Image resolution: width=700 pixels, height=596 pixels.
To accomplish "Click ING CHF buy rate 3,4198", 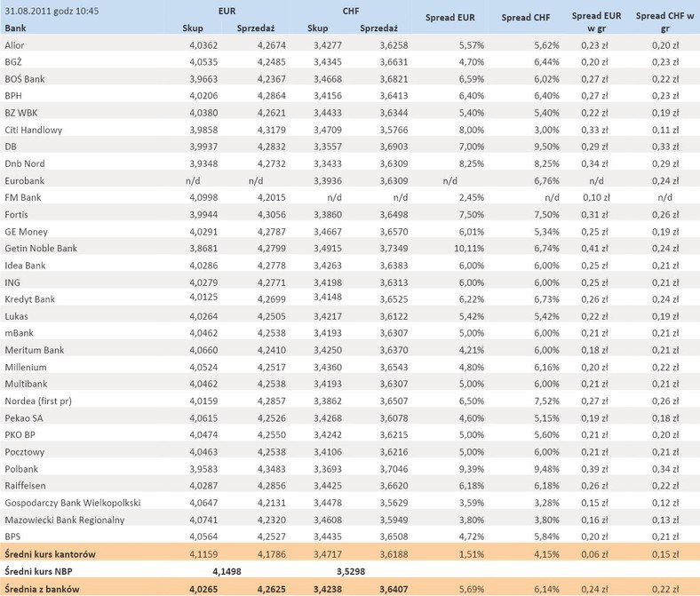I will point(328,282).
